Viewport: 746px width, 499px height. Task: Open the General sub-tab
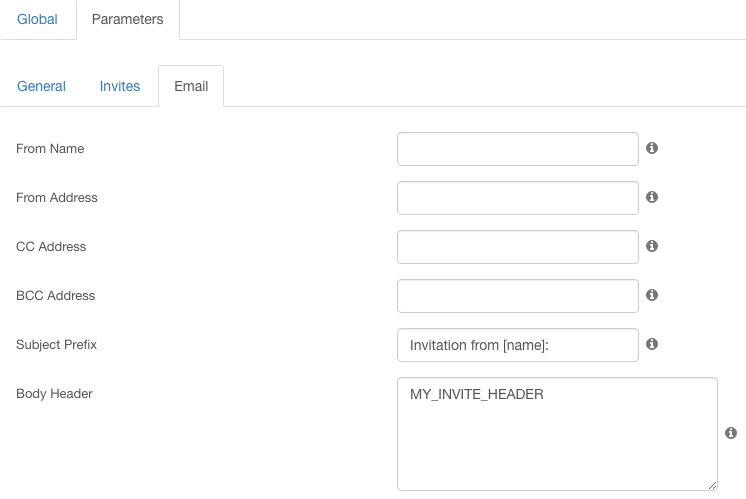(x=41, y=86)
